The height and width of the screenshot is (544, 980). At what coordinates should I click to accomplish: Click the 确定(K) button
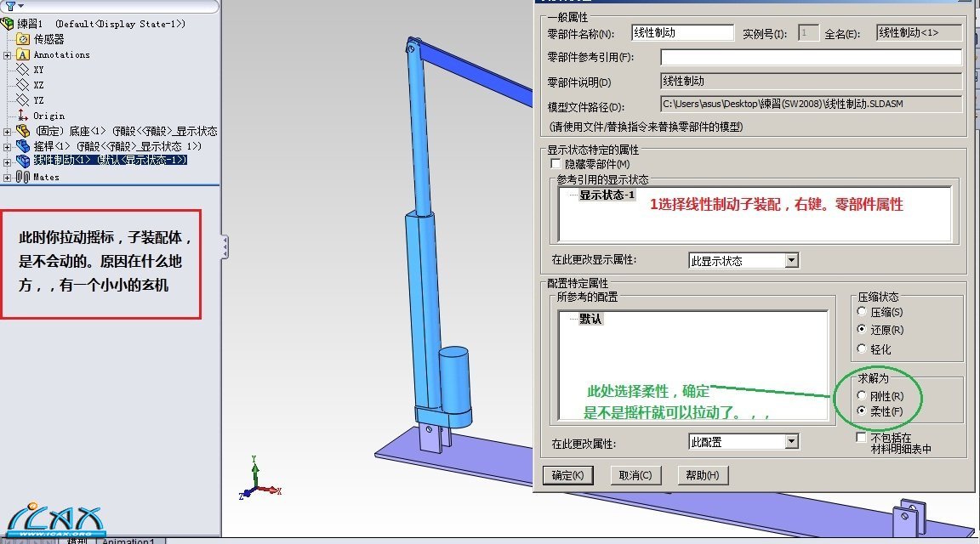click(x=567, y=475)
